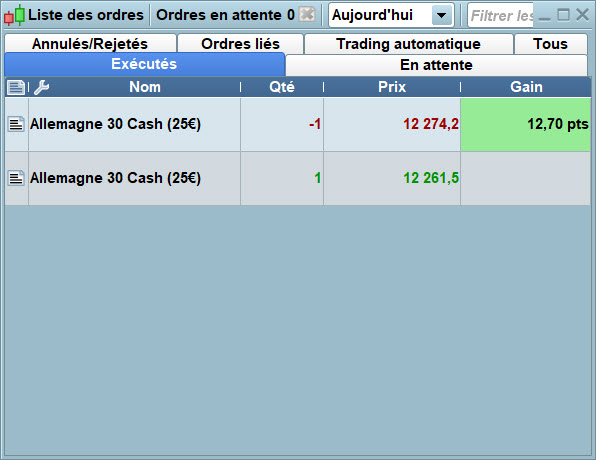Click the 12,70 pts gain cell
The image size is (596, 460).
click(x=526, y=124)
